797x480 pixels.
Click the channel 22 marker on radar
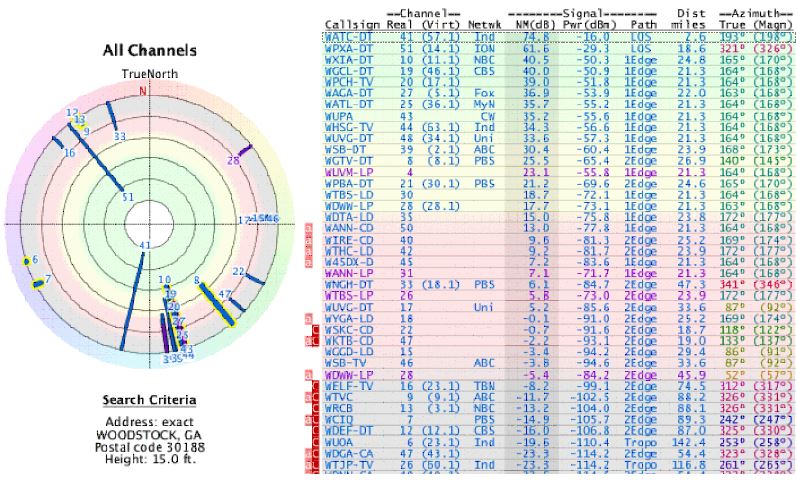click(x=238, y=271)
